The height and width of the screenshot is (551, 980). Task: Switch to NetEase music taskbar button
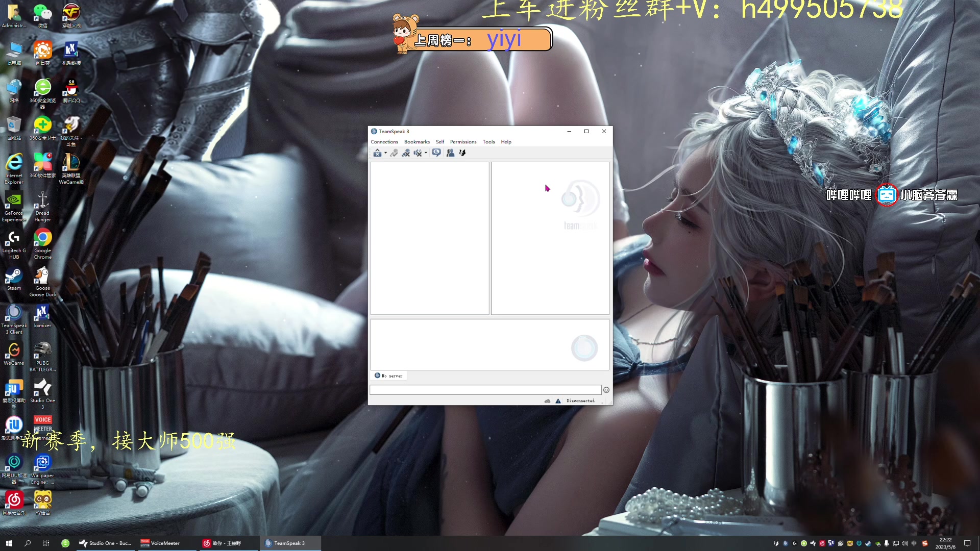[228, 543]
